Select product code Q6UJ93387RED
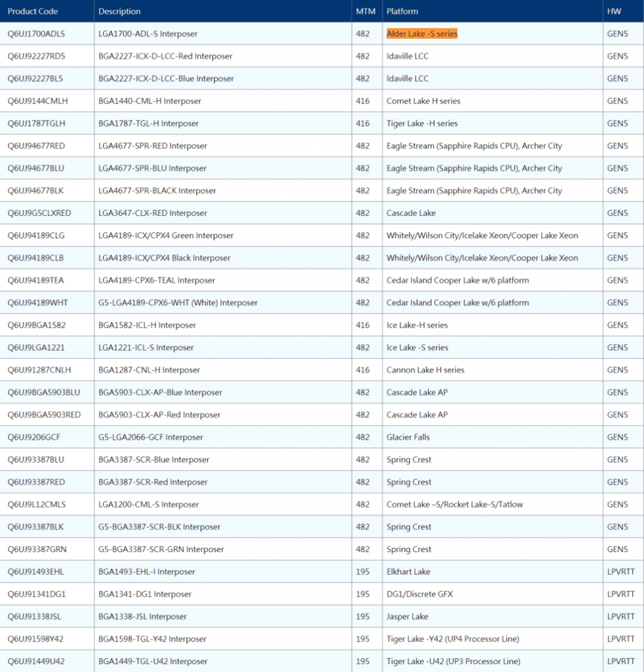The image size is (644, 672). tap(36, 482)
